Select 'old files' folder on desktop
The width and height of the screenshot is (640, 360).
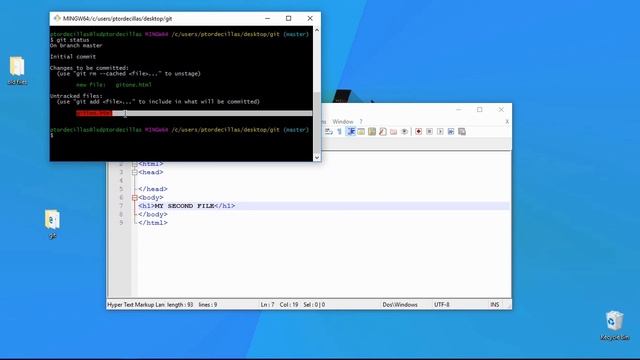tap(17, 70)
